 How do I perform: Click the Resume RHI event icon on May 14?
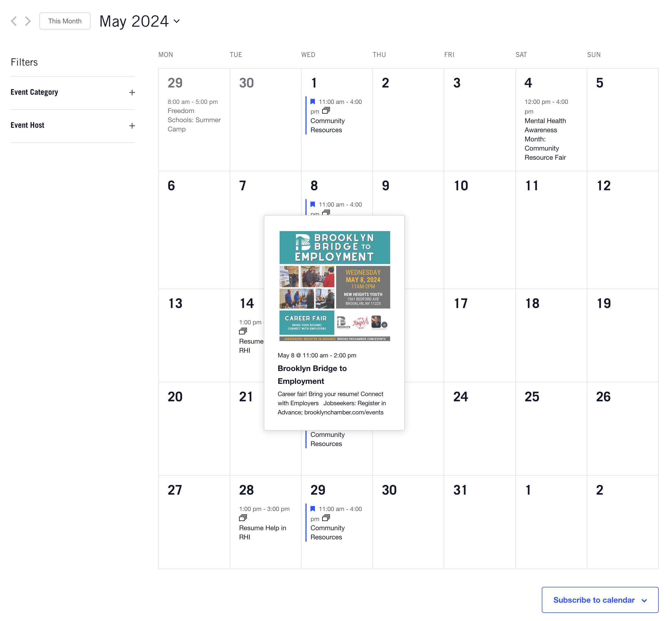coord(243,331)
